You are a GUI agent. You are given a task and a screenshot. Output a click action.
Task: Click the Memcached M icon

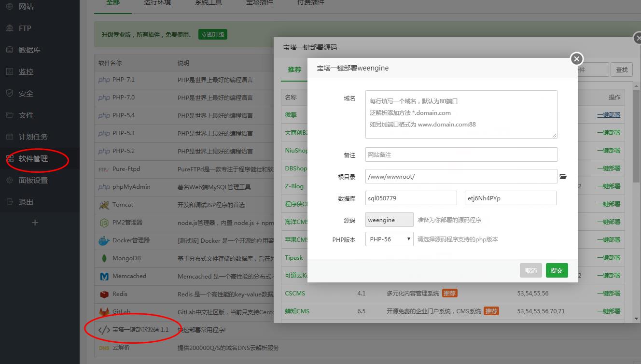click(x=104, y=277)
